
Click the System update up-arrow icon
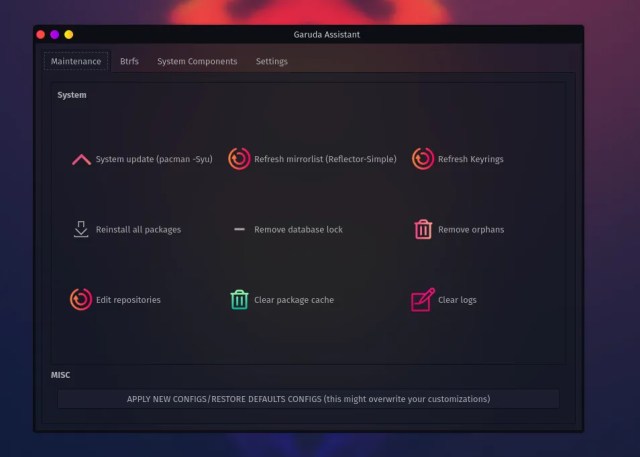(81, 160)
